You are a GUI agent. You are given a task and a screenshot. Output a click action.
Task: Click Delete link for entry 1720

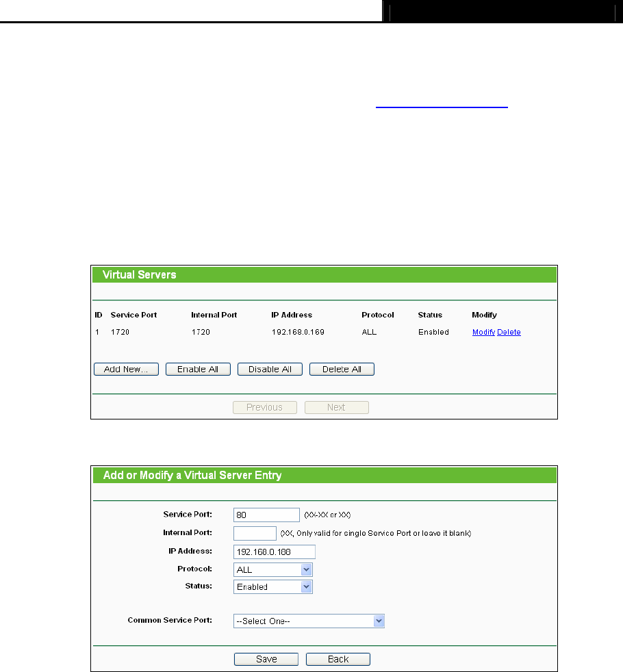pyautogui.click(x=509, y=332)
